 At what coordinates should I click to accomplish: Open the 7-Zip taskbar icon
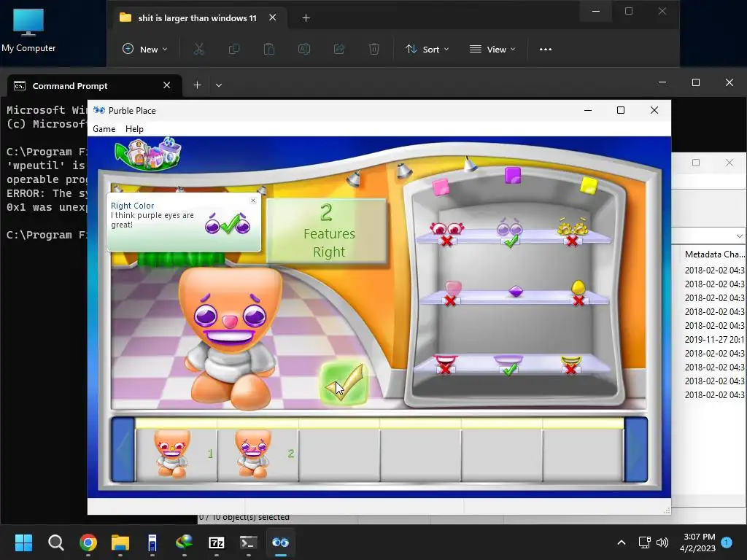[x=216, y=542]
